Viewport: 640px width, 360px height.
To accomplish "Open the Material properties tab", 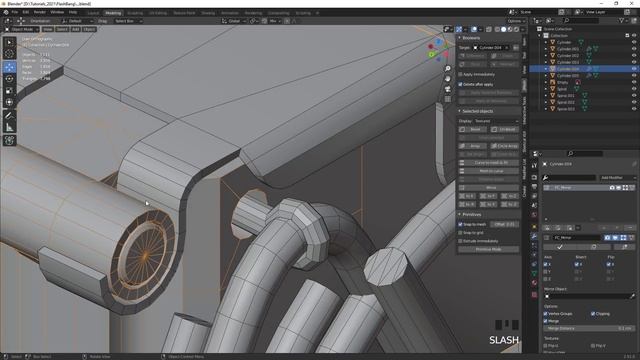I will (x=534, y=282).
